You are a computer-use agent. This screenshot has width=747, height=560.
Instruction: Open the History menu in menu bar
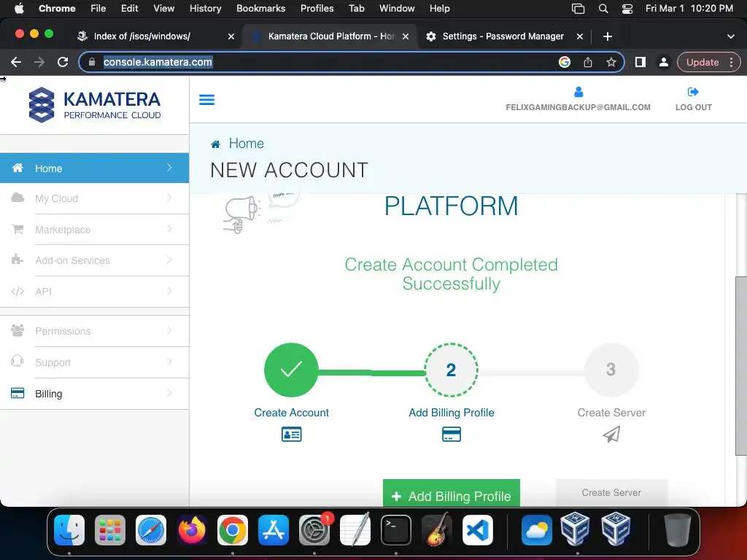click(205, 9)
